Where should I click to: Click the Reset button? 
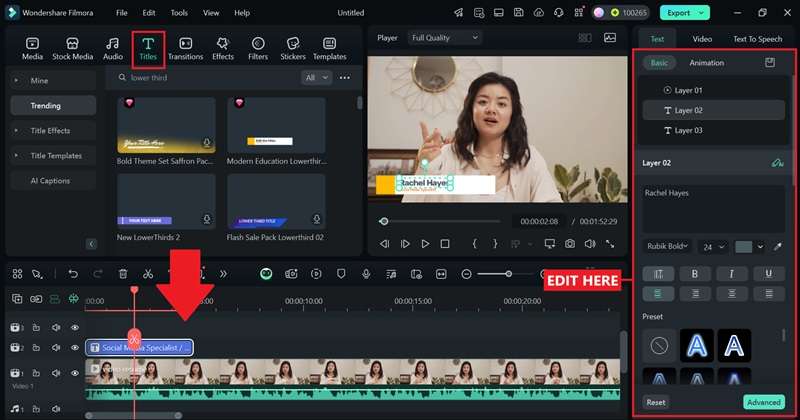[x=656, y=402]
